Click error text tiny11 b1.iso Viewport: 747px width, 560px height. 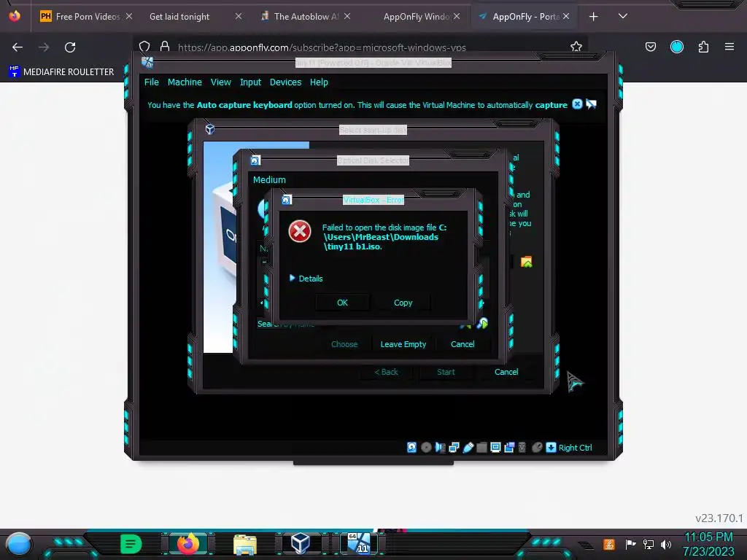point(353,246)
